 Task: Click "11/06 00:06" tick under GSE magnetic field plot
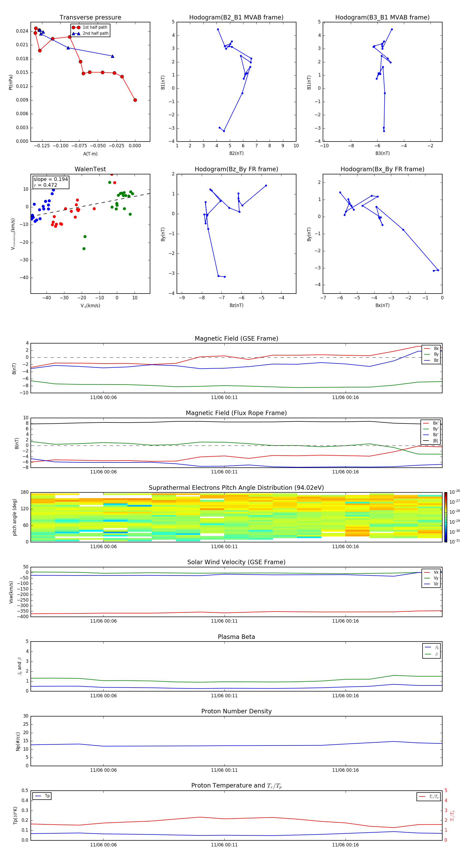pos(103,398)
